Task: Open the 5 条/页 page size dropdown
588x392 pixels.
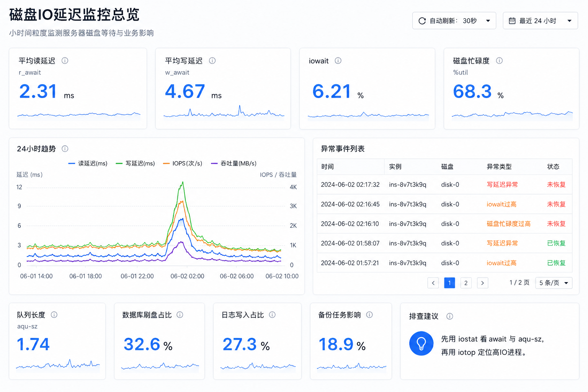Action: [554, 283]
